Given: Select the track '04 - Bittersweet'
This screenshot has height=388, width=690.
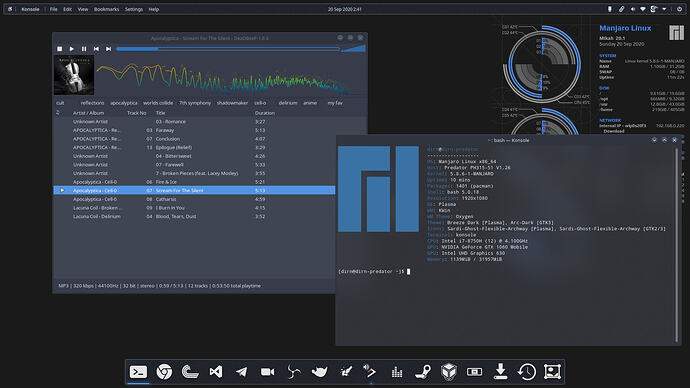Looking at the screenshot, I should [x=194, y=156].
